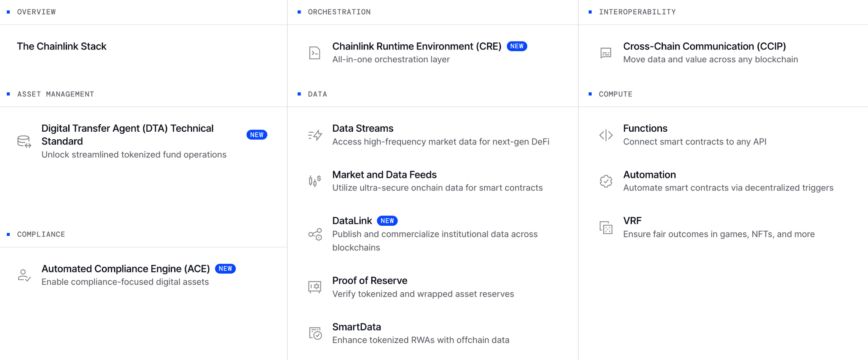Click the SmartData verified document icon

coord(315,333)
